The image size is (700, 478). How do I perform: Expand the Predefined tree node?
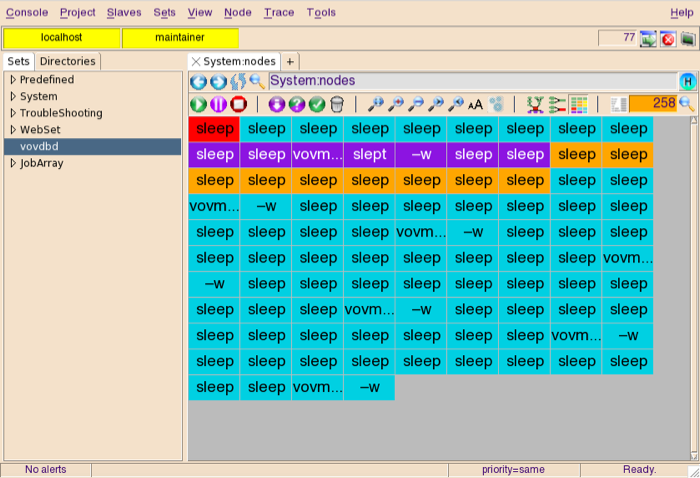(13, 80)
